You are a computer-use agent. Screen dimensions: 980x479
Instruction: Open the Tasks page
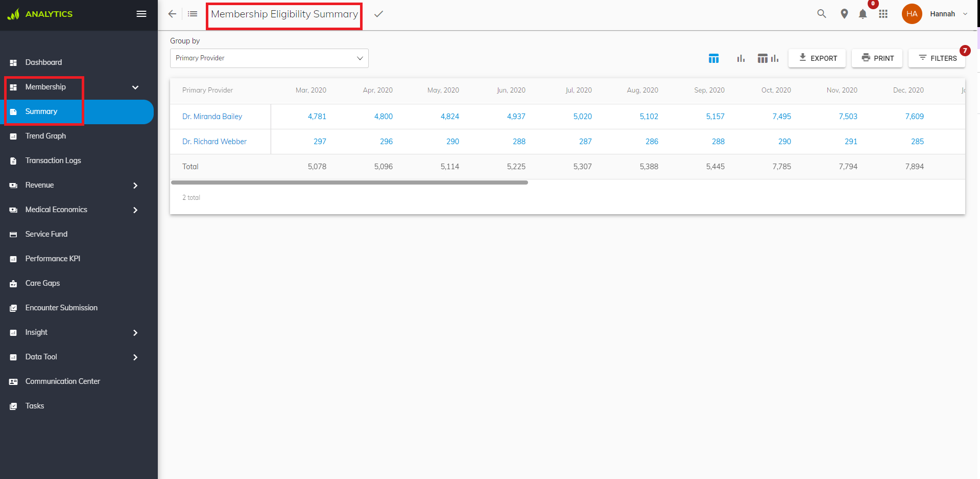click(x=35, y=406)
